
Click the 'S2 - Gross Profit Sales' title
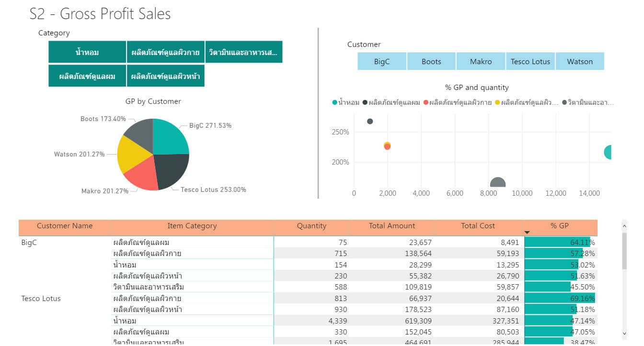[100, 13]
